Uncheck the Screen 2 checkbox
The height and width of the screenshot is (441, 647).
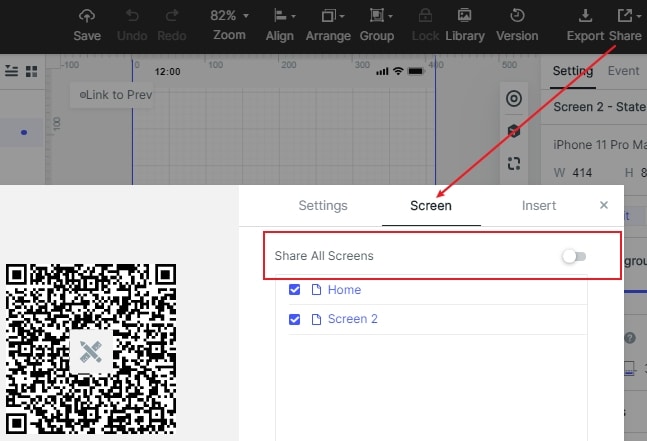(x=295, y=319)
